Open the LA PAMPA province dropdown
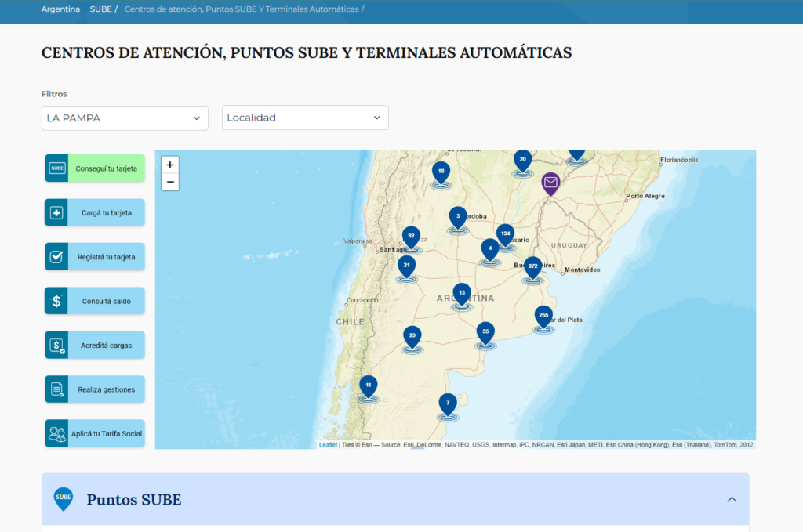 125,118
